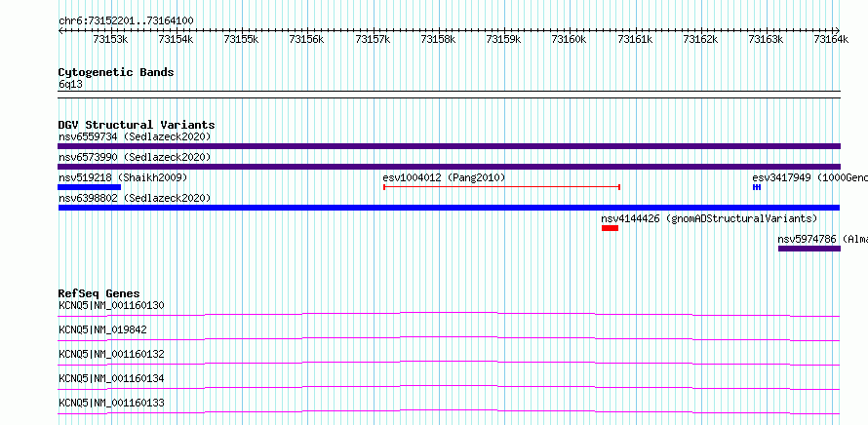Screen dimensions: 868x425
Task: Click the KCNQ5 NM_001160134 magenta intron line
Action: click(x=449, y=387)
